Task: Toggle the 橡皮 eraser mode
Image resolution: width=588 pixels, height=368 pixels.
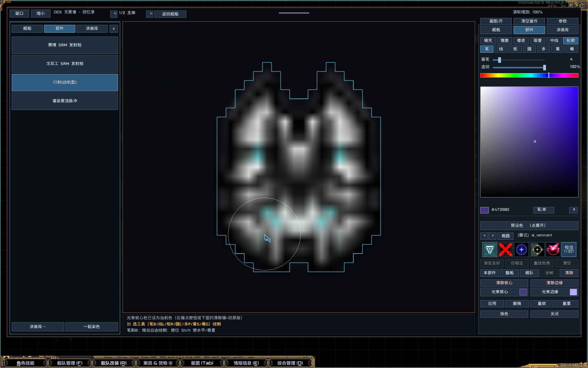Action: (521, 40)
